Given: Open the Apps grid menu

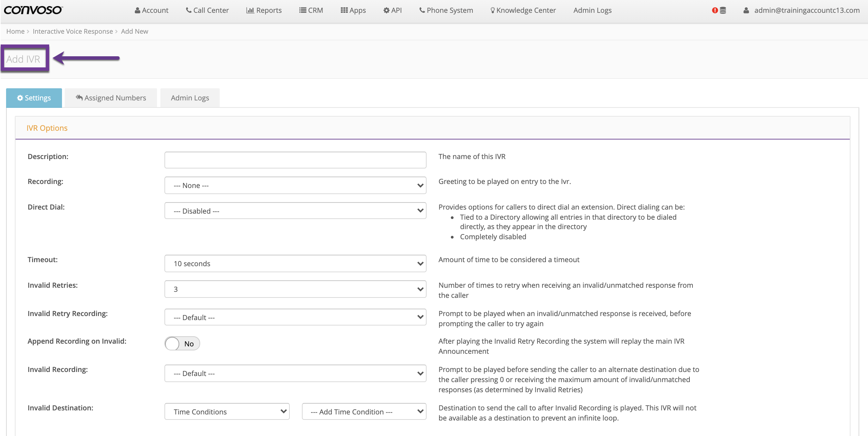Looking at the screenshot, I should coord(353,10).
